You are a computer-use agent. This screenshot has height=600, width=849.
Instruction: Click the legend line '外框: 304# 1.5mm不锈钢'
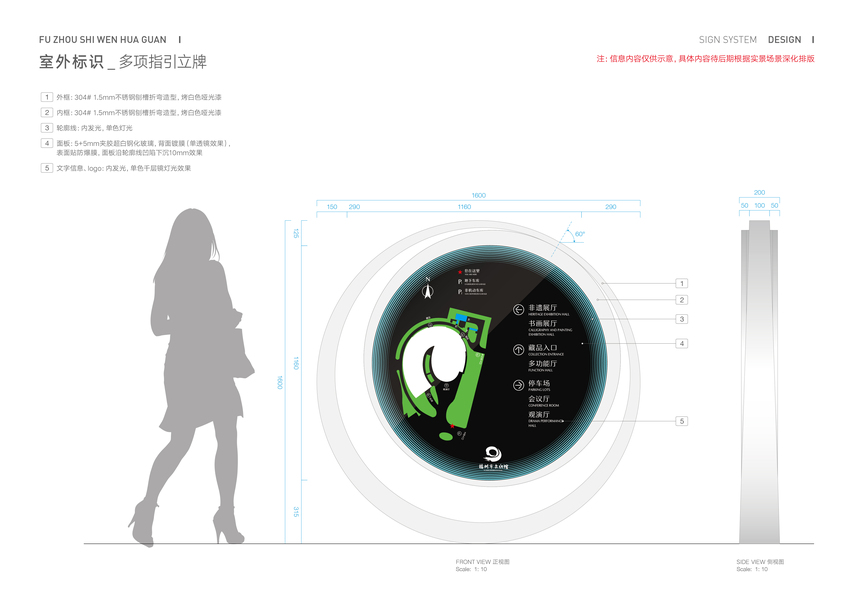(x=139, y=97)
